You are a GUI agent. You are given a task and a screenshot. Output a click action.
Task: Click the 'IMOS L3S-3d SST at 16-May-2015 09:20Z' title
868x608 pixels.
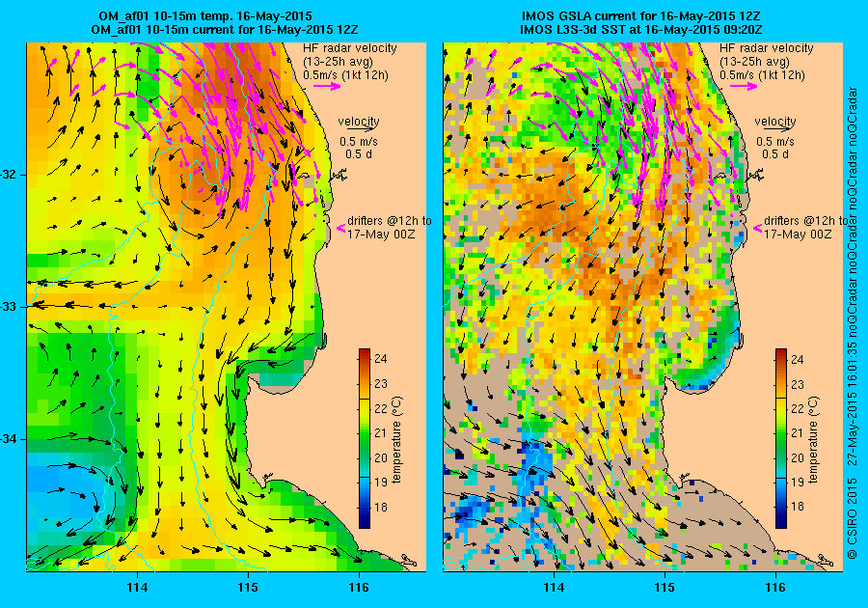(x=641, y=30)
